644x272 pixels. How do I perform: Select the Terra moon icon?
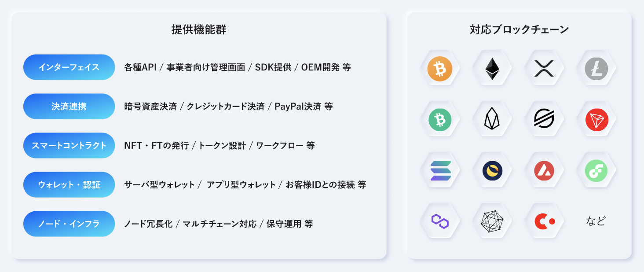[x=492, y=170]
